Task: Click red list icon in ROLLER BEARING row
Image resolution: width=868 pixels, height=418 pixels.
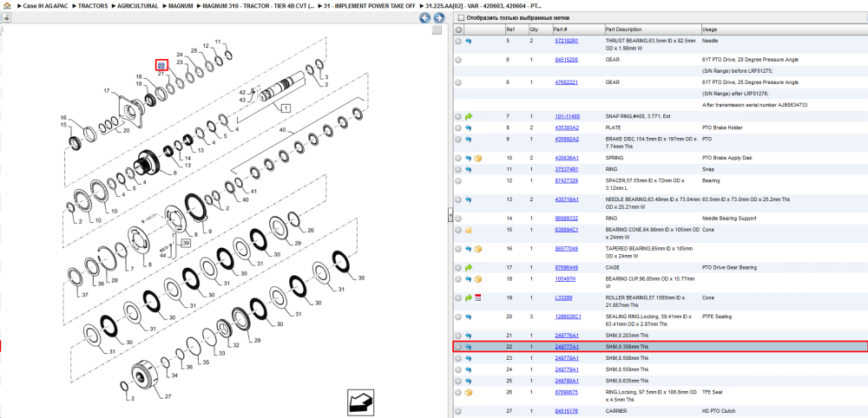Action: point(478,298)
